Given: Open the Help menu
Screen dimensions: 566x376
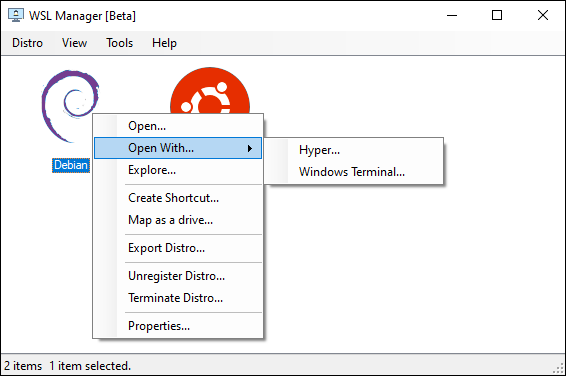Looking at the screenshot, I should tap(164, 43).
